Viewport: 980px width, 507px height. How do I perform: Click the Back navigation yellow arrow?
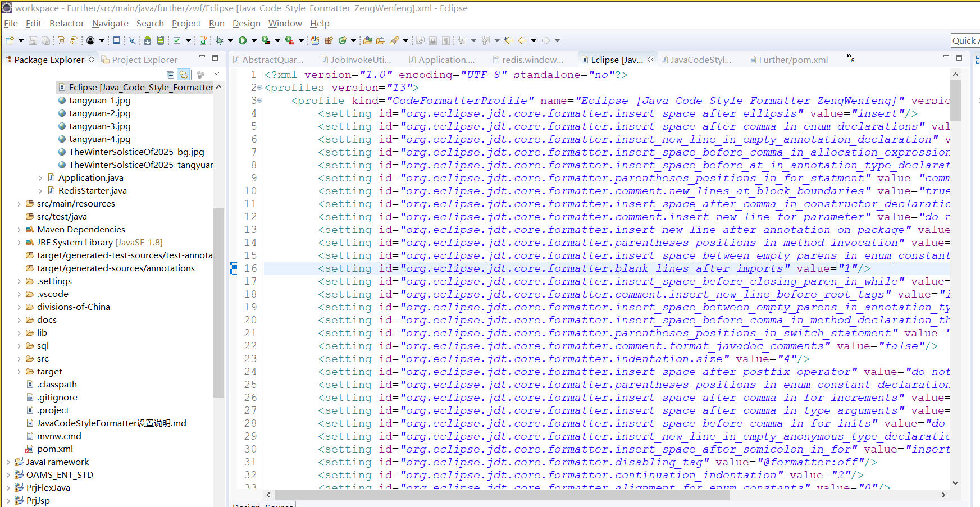pyautogui.click(x=522, y=40)
